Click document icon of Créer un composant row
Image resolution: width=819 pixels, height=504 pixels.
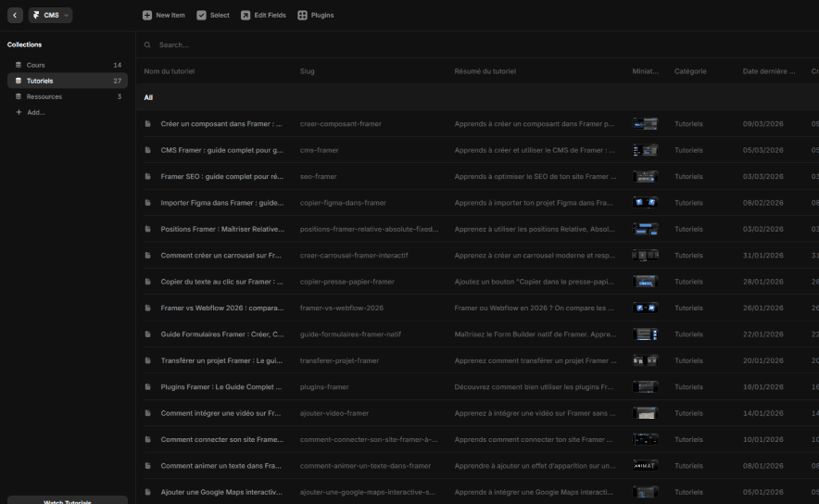[148, 124]
